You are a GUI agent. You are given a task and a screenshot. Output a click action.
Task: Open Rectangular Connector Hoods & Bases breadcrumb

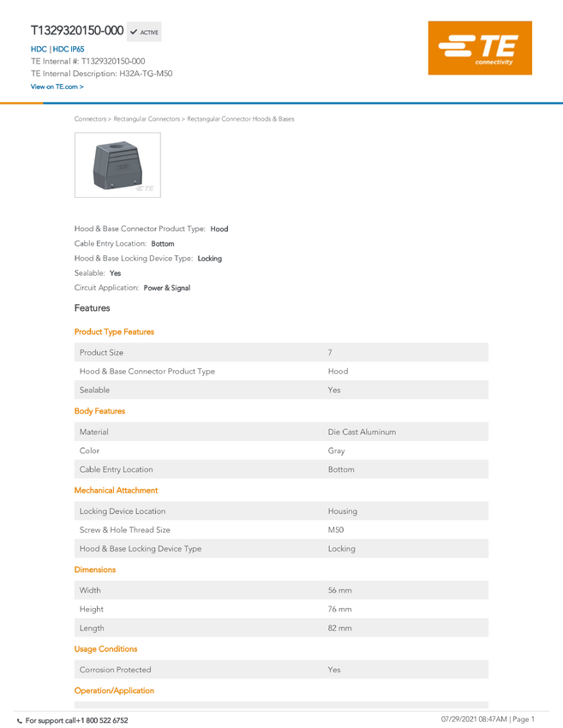pos(241,119)
